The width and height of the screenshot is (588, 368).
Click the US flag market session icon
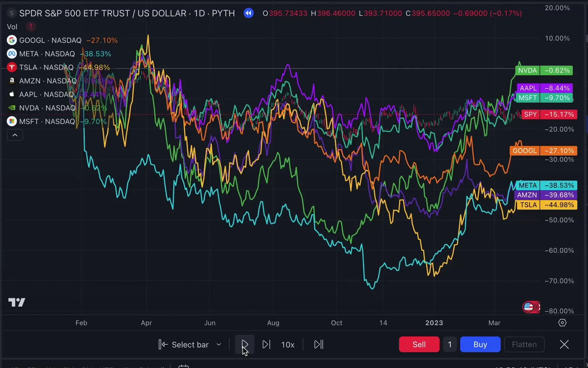point(531,307)
